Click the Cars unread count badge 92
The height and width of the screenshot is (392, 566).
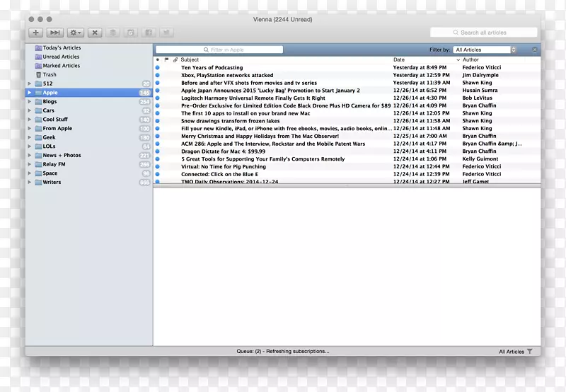146,110
